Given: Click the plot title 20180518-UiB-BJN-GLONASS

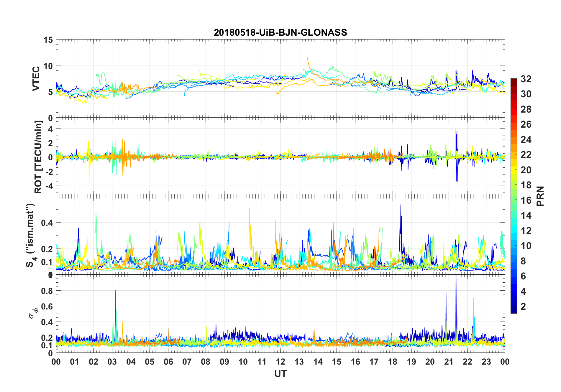Looking at the screenshot, I should coord(280,32).
